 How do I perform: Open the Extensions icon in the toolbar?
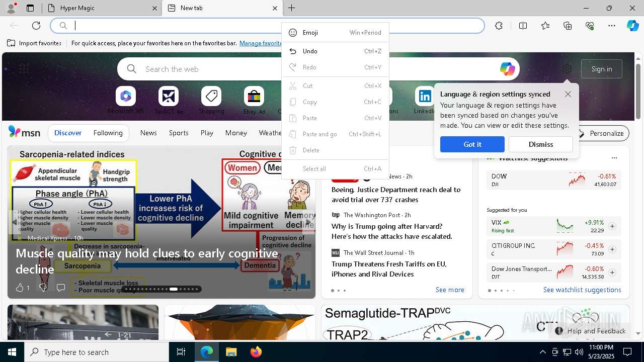click(x=499, y=26)
